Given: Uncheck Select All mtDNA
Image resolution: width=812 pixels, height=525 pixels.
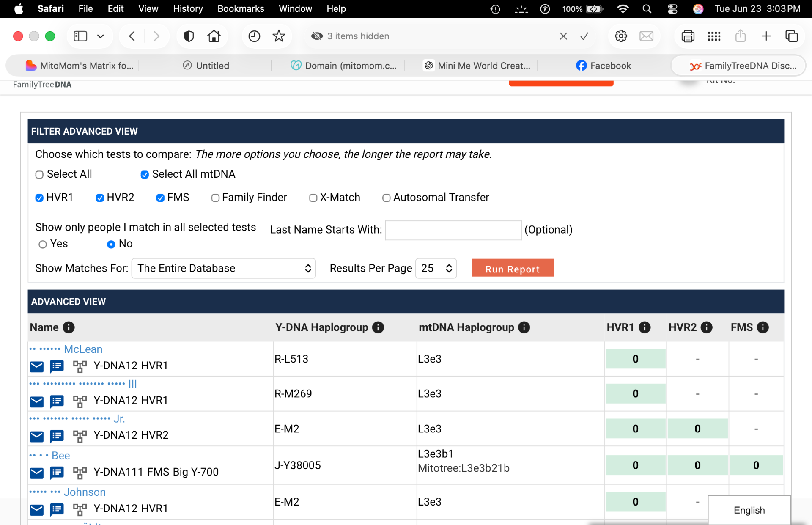Looking at the screenshot, I should coord(145,175).
